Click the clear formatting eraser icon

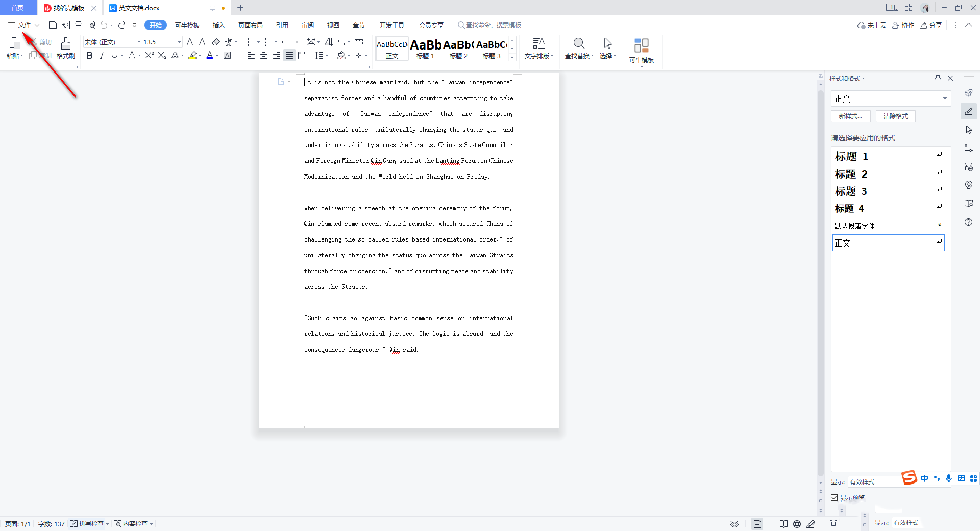(x=216, y=42)
